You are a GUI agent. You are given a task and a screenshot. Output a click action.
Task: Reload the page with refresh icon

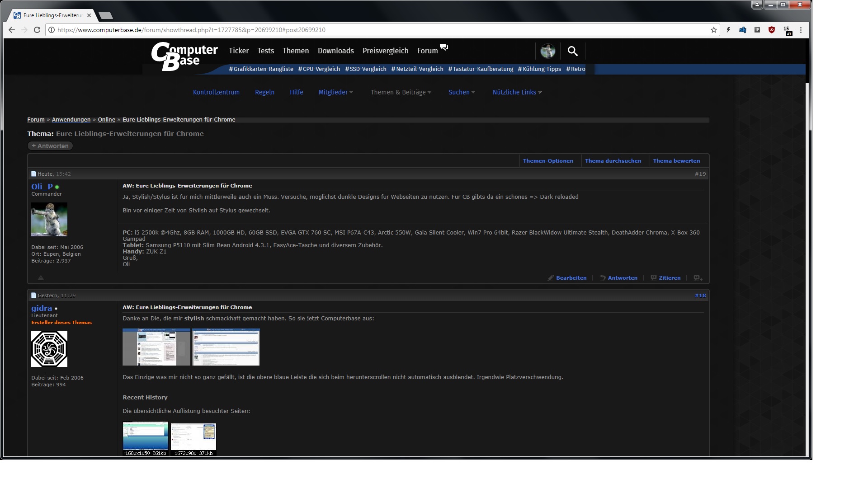coord(37,30)
